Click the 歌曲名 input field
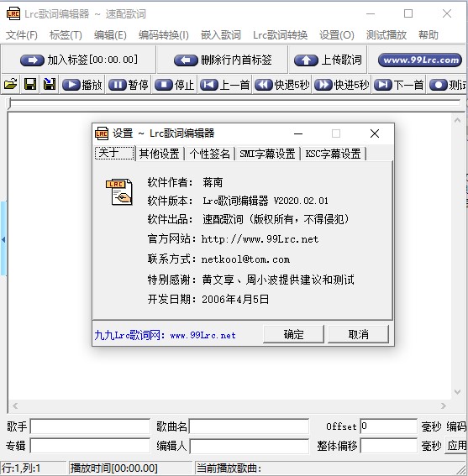Image resolution: width=468 pixels, height=476 pixels. (249, 426)
